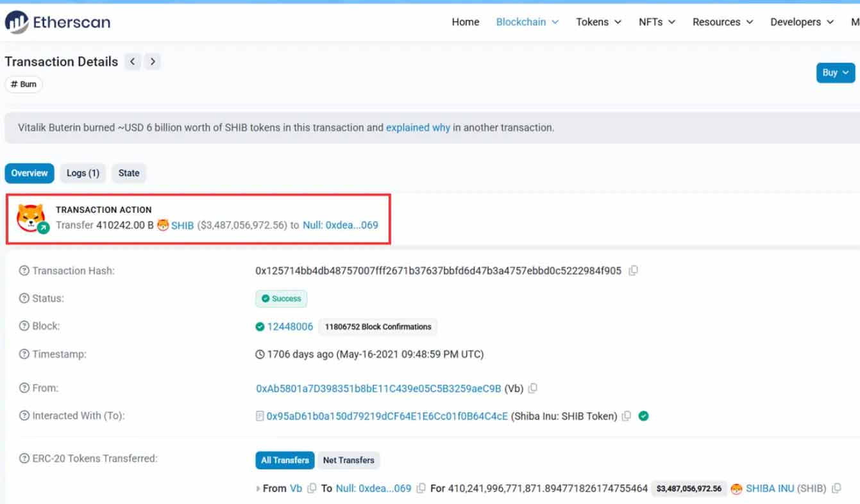Viewport: 860px width, 504px height.
Task: Copy the Interacted With contract address
Action: pyautogui.click(x=627, y=416)
